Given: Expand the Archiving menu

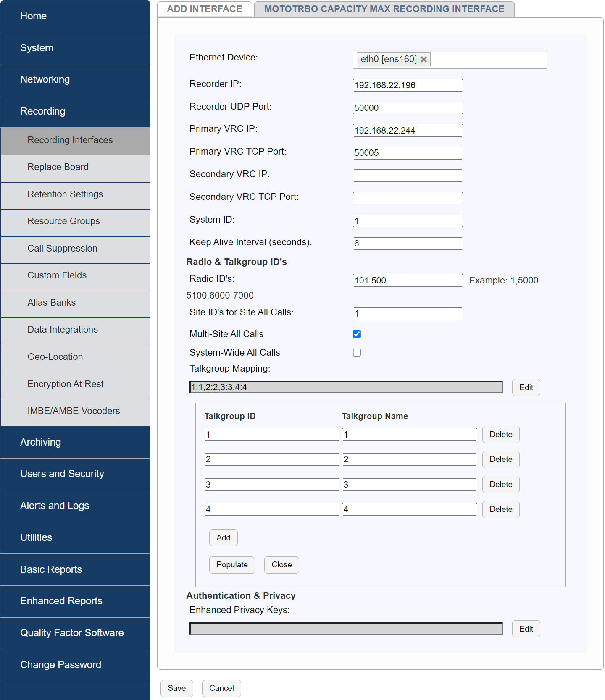Looking at the screenshot, I should click(76, 442).
